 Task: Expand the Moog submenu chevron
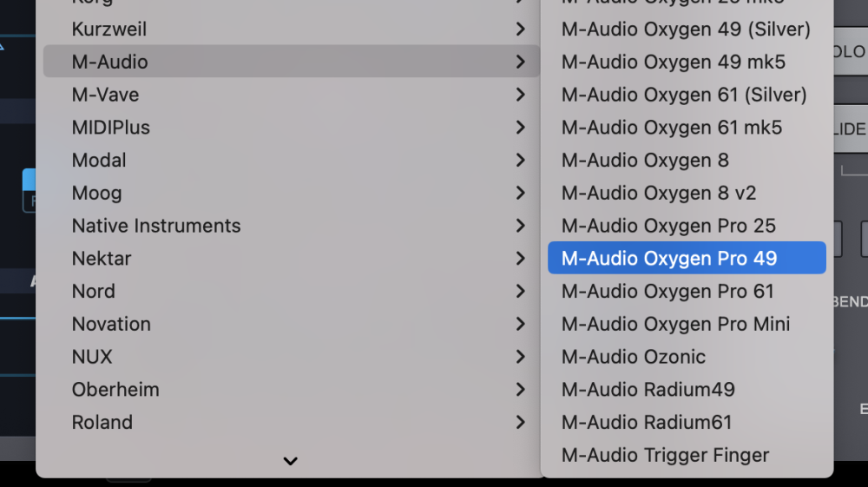point(520,193)
